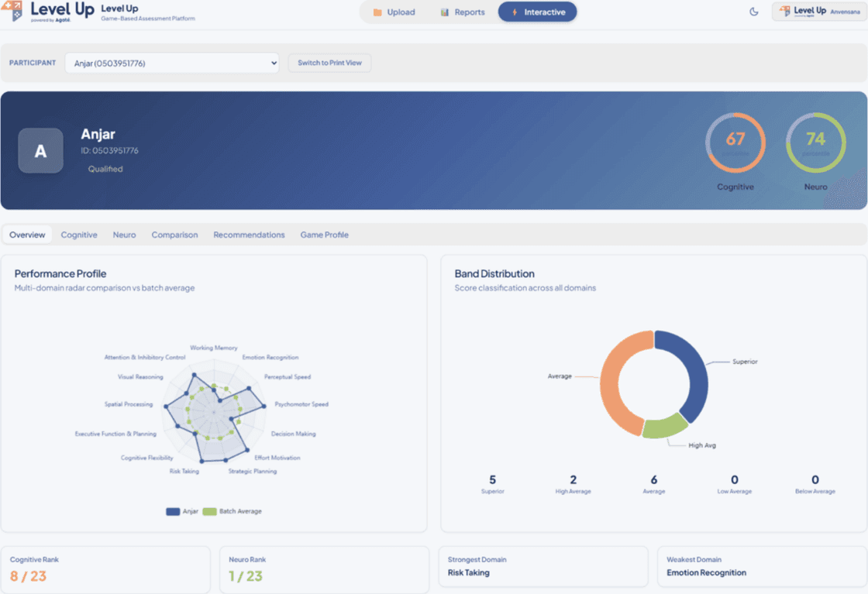Click the Visual Reasoning radar label
This screenshot has width=868, height=594.
pyautogui.click(x=140, y=376)
